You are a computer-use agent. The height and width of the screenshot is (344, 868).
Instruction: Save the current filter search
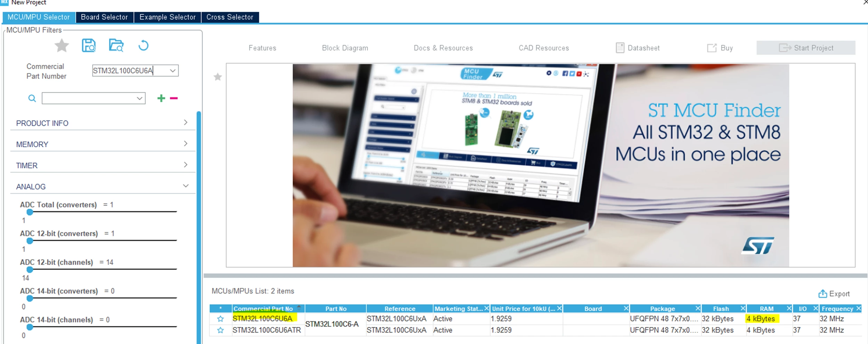coord(89,45)
